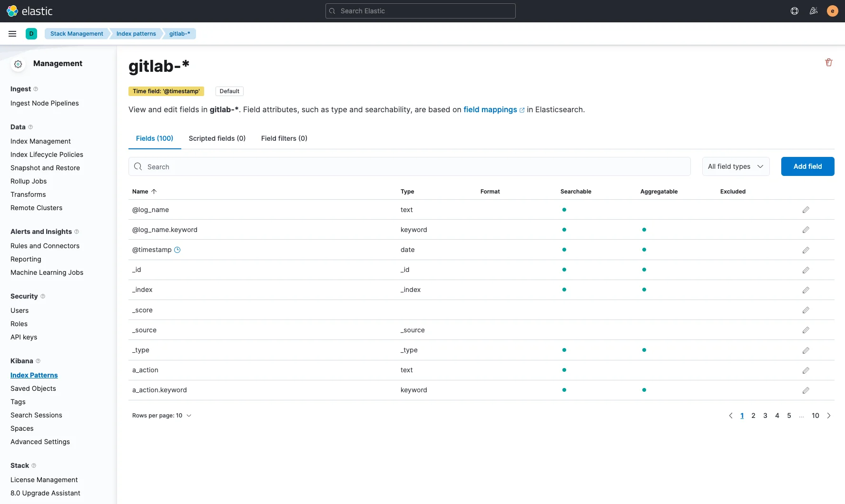Click the user avatar in top bar

point(832,11)
